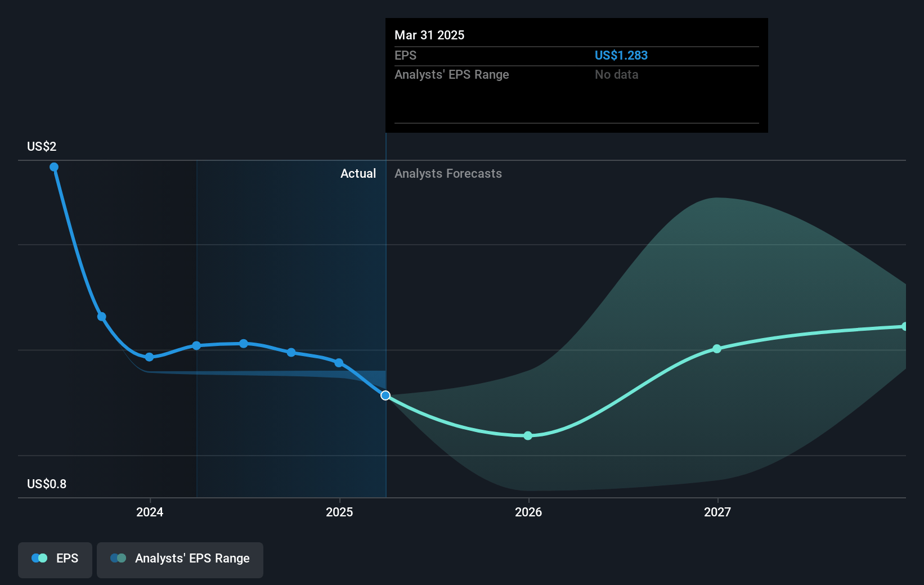Click the US$2 y-axis label

click(42, 146)
